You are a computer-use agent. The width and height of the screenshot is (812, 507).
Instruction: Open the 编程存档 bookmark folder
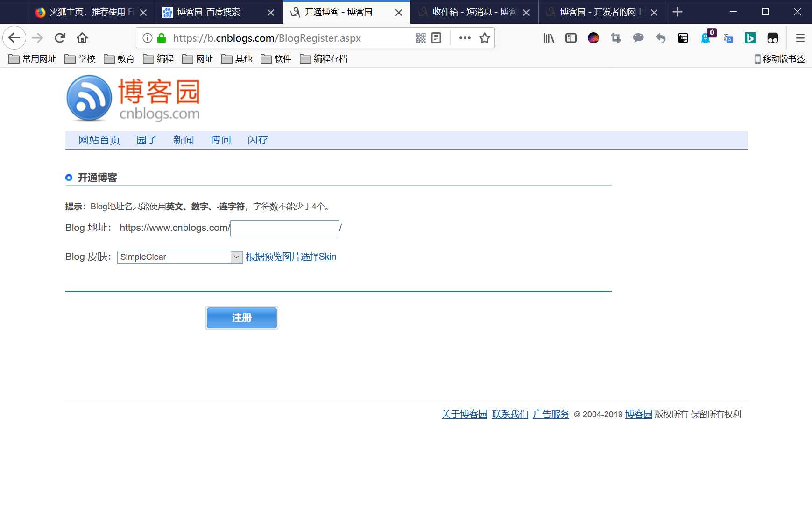point(324,59)
